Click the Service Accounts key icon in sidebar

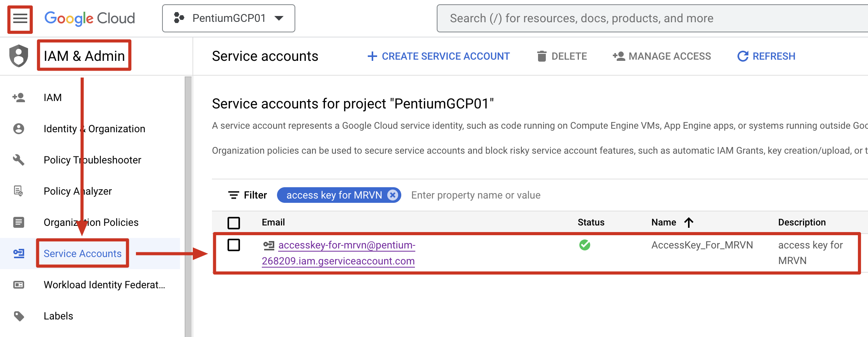19,254
